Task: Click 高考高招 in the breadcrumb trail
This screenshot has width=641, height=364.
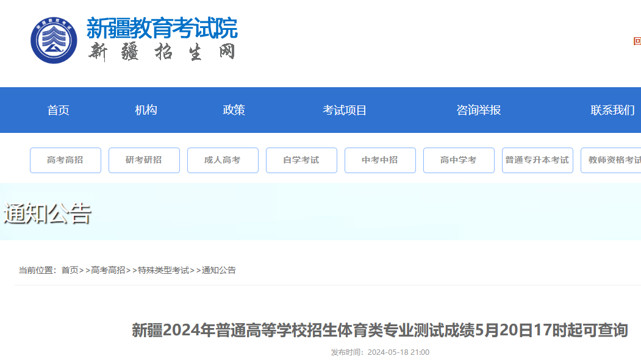Action: (x=108, y=270)
